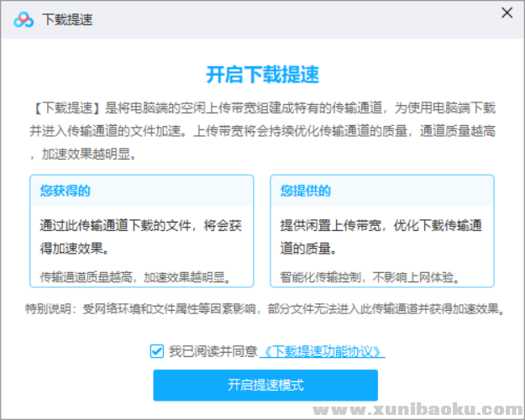Select the 您提供的 panel header
Viewport: 525px width, 420px height.
306,191
